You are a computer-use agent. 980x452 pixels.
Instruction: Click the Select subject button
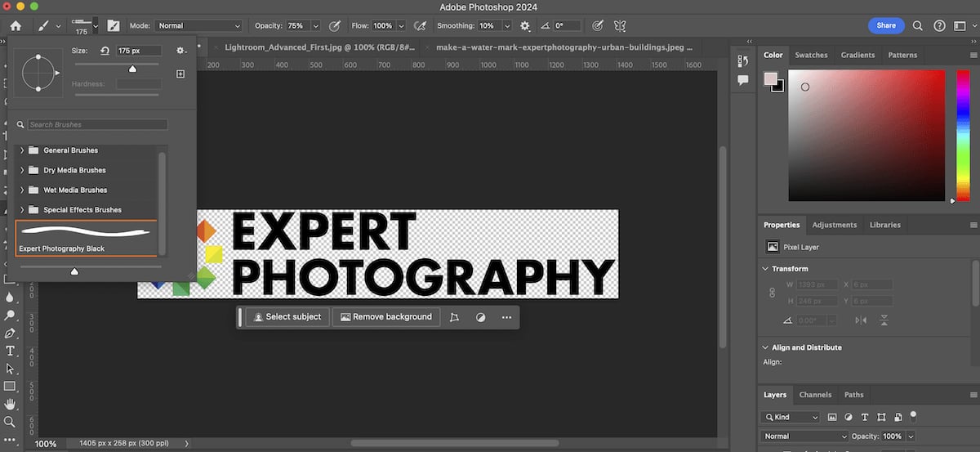[x=287, y=317]
